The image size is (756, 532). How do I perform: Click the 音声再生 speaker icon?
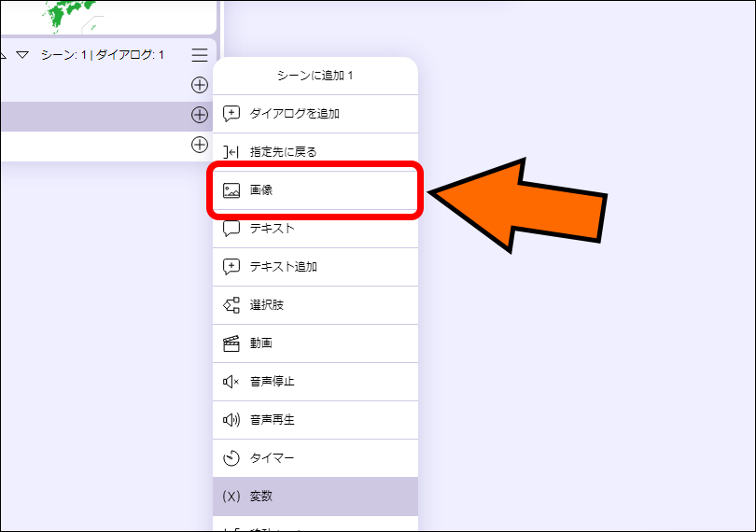(231, 420)
